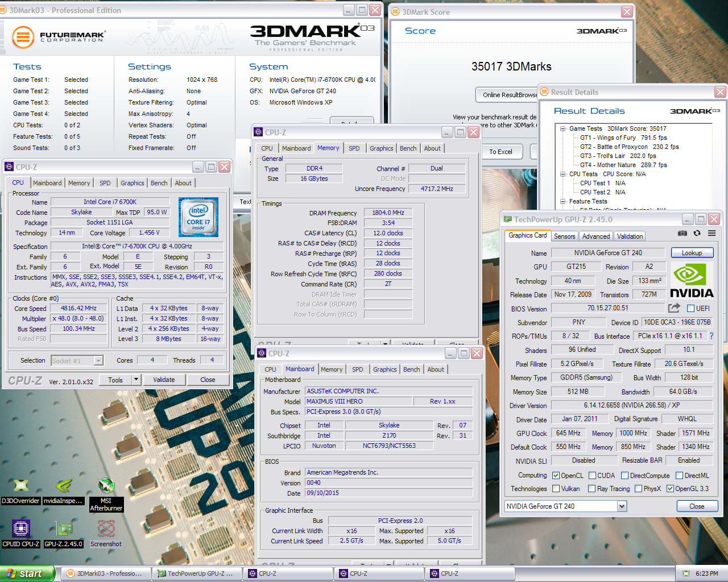Click the Lookup button in GPU-Z
The width and height of the screenshot is (728, 582).
coord(692,253)
